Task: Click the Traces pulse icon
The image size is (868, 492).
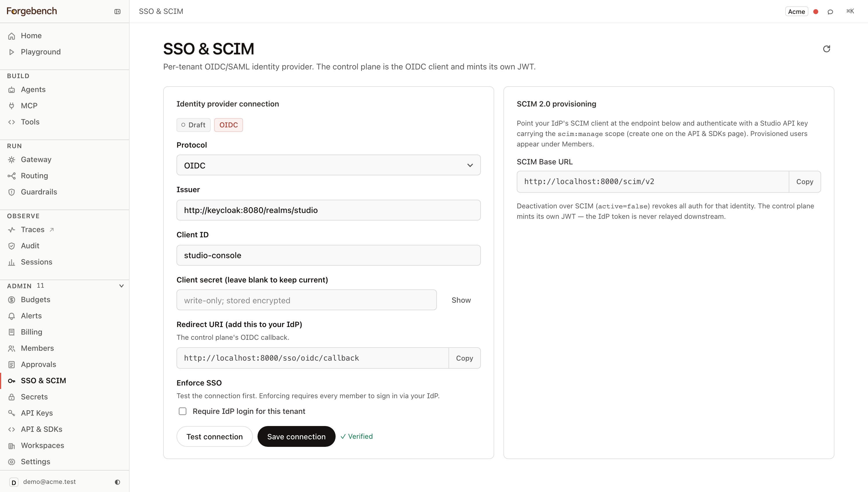Action: pos(12,230)
